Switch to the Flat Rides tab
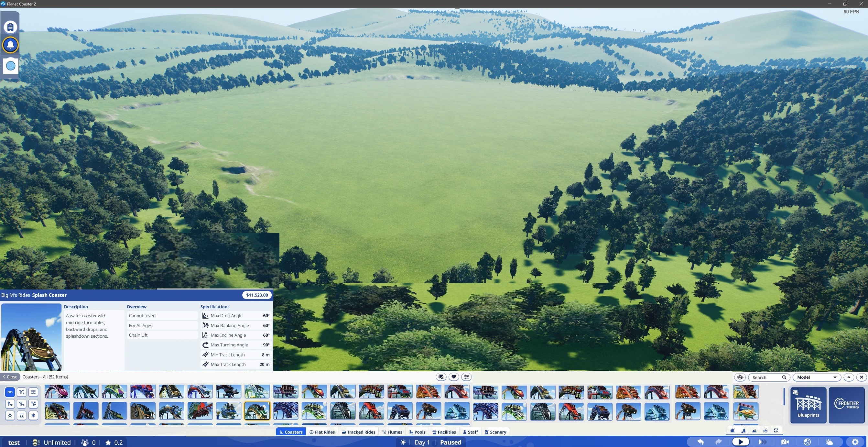 pyautogui.click(x=322, y=432)
